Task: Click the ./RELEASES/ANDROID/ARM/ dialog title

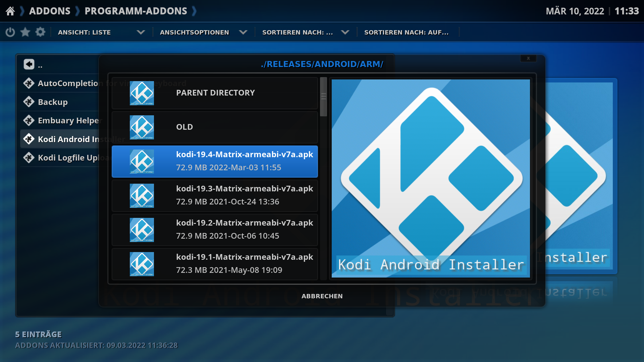Action: [322, 64]
